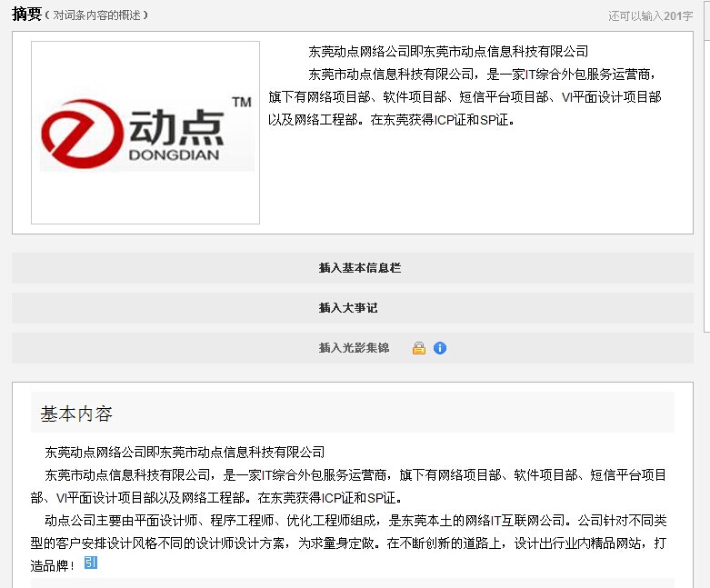Click the 还可以输入201字 counter text
This screenshot has width=710, height=588.
pos(650,16)
